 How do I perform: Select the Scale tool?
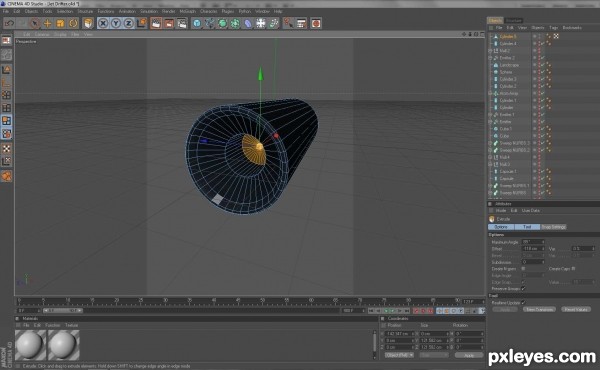[x=60, y=23]
